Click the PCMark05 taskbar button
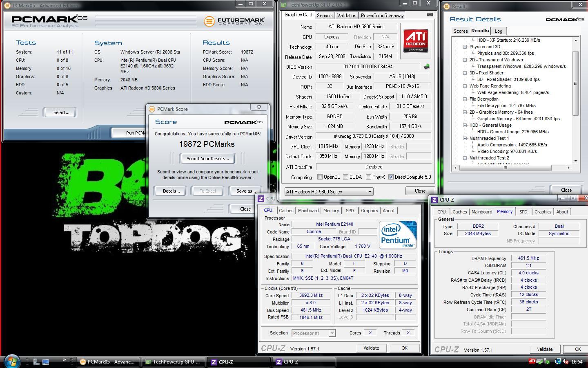 coord(108,362)
